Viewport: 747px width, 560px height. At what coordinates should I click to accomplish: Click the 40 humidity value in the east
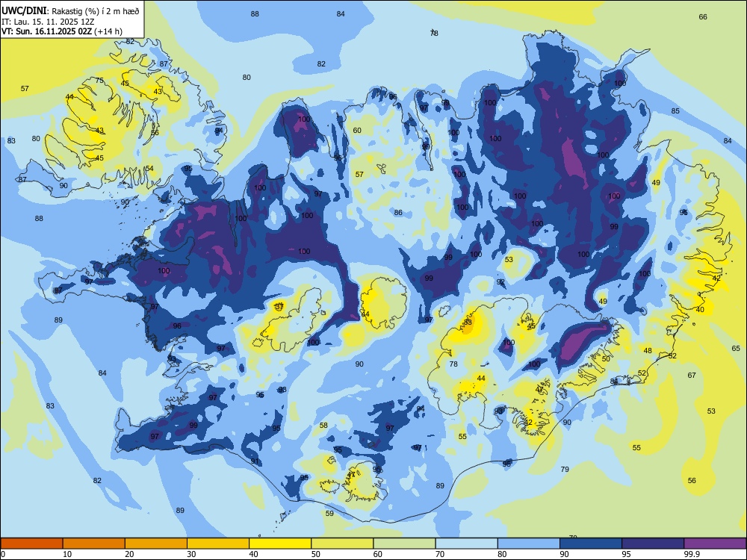click(x=700, y=310)
